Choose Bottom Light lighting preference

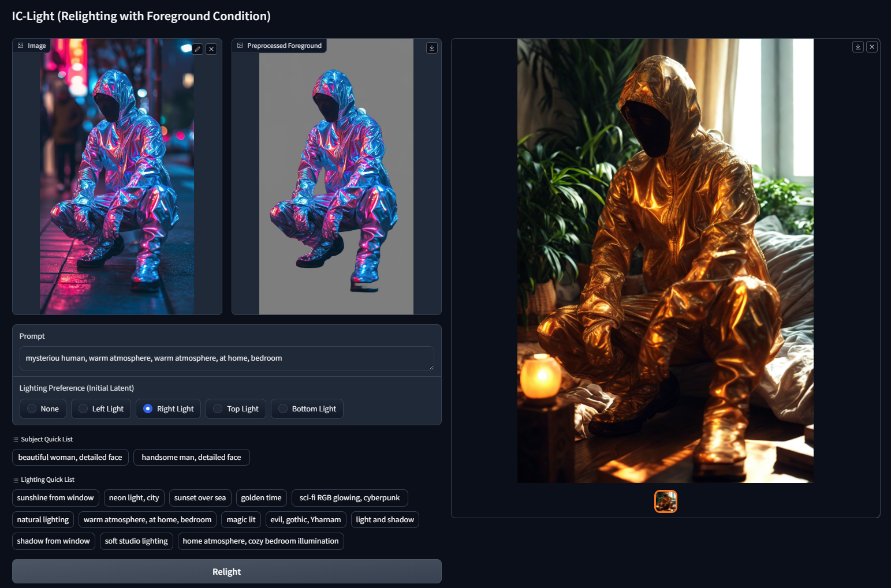click(x=307, y=409)
